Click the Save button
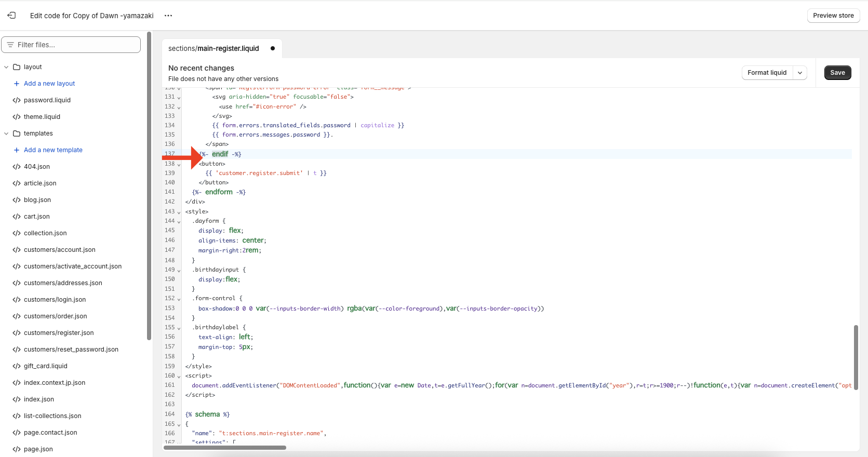Image resolution: width=868 pixels, height=457 pixels. 837,73
